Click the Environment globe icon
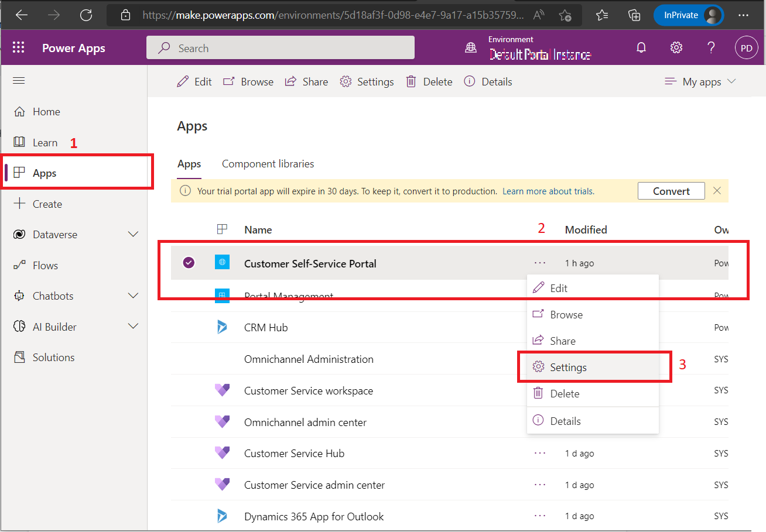Screen dimensions: 766x532 pyautogui.click(x=471, y=48)
